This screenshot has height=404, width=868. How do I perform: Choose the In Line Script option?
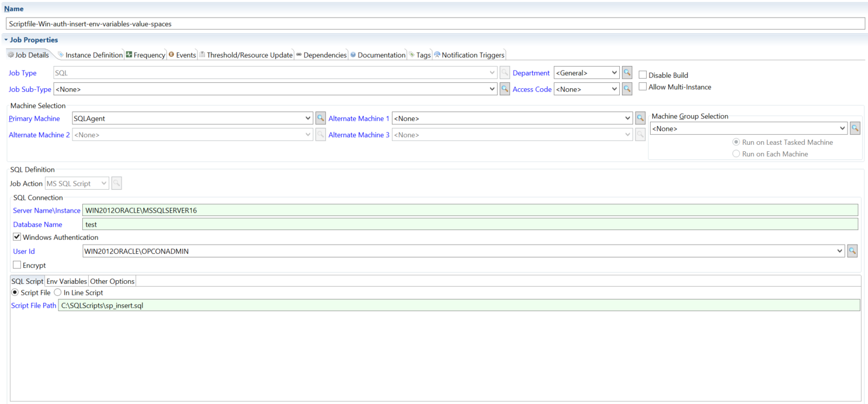58,292
